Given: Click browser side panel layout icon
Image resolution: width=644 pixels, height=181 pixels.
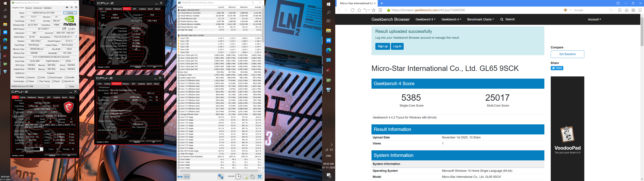Looking at the screenshot, I should click(x=618, y=3).
